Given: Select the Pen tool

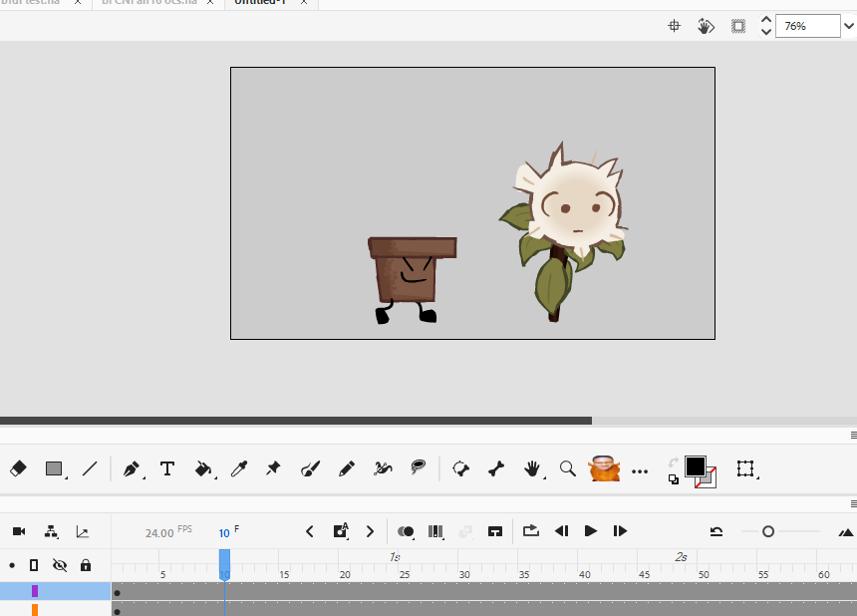Looking at the screenshot, I should (132, 468).
